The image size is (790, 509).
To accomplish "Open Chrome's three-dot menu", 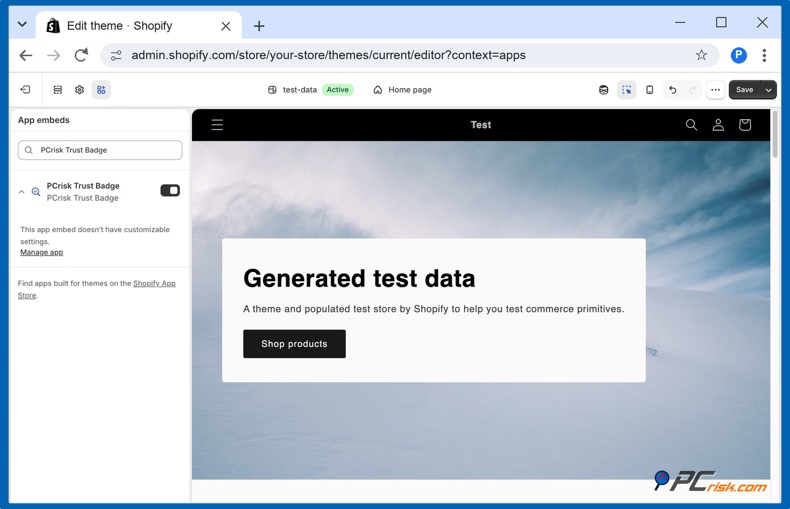I will [764, 55].
